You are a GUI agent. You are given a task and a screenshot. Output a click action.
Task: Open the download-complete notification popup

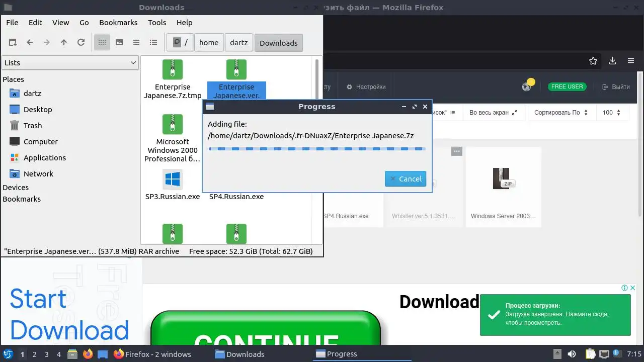tap(555, 315)
